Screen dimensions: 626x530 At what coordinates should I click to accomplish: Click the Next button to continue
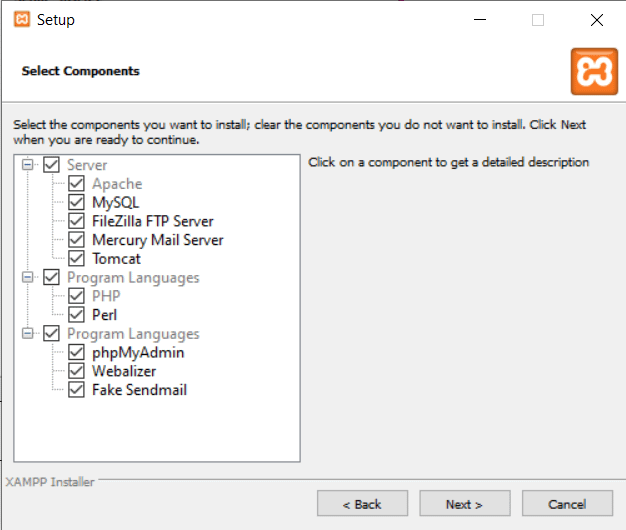coord(464,504)
